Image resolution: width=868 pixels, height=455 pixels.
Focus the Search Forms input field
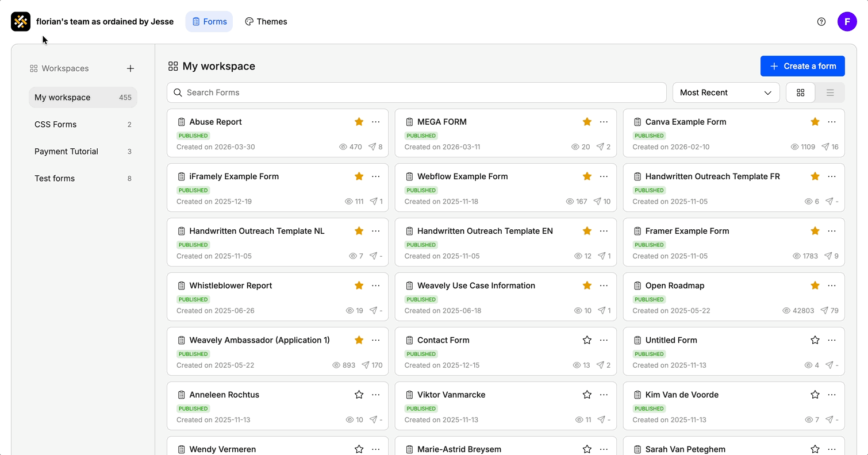point(417,92)
